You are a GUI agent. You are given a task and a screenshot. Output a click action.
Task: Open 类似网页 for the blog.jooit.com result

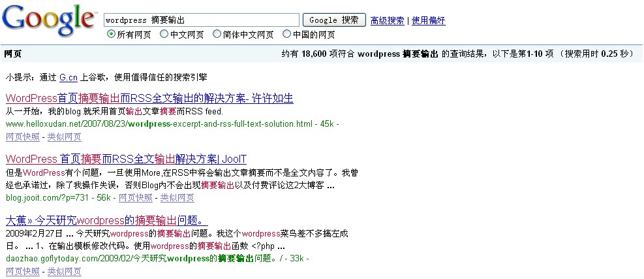[177, 198]
